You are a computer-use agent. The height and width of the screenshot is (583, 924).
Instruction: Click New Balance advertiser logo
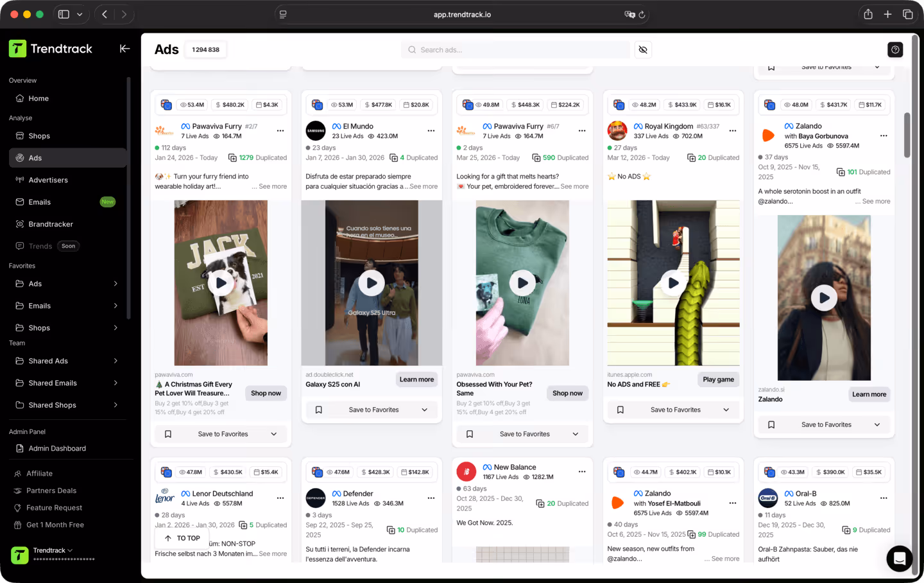click(x=466, y=472)
